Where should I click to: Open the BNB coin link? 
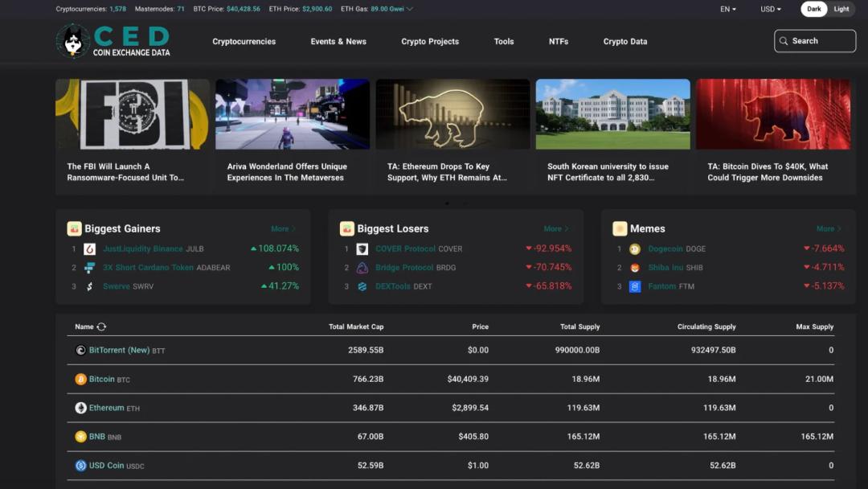97,437
